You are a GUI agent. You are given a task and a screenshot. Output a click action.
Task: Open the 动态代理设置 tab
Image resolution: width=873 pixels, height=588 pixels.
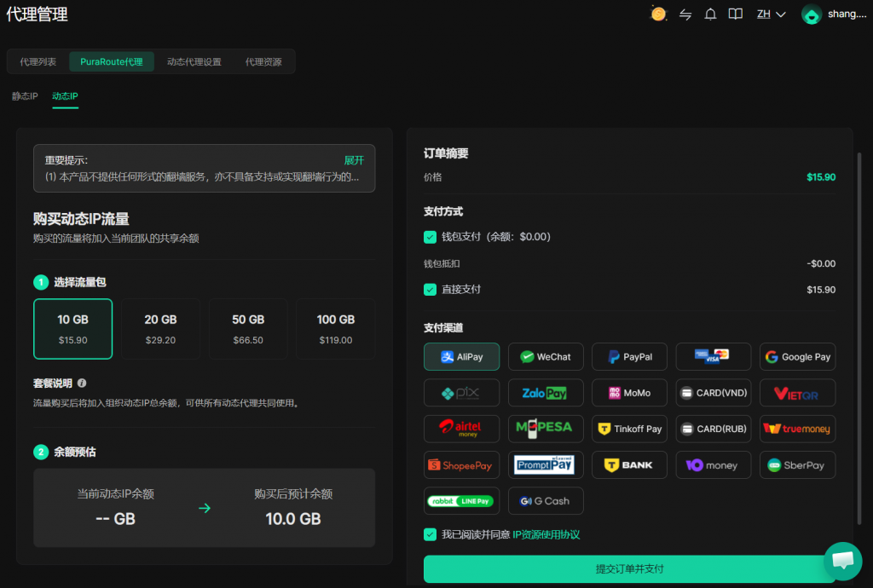(194, 61)
